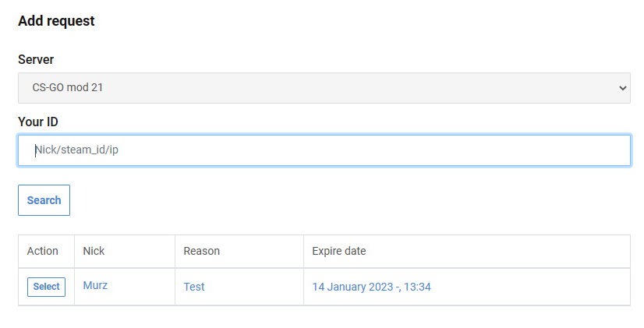The width and height of the screenshot is (644, 328).
Task: Click the Select button for Murz
Action: pos(47,287)
